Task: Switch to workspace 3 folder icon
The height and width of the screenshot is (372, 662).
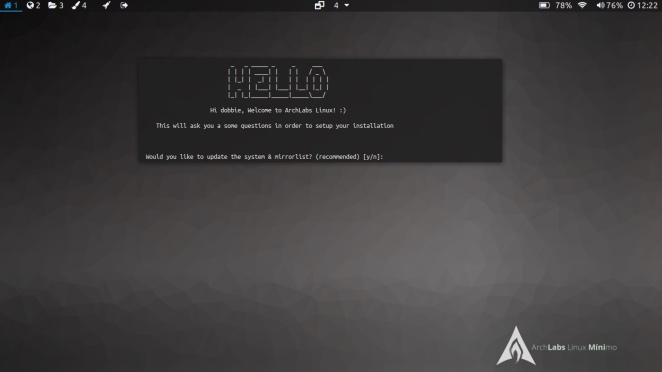Action: (52, 5)
